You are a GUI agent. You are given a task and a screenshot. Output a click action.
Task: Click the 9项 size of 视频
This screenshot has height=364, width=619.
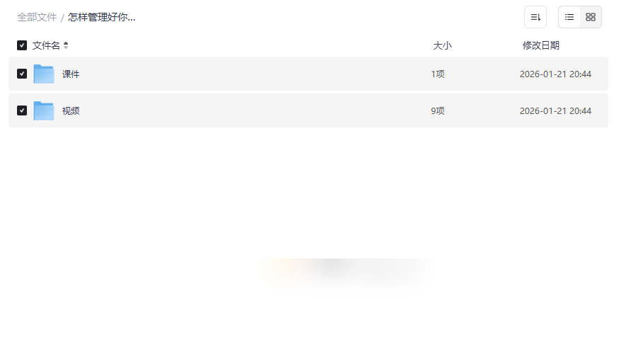[438, 110]
